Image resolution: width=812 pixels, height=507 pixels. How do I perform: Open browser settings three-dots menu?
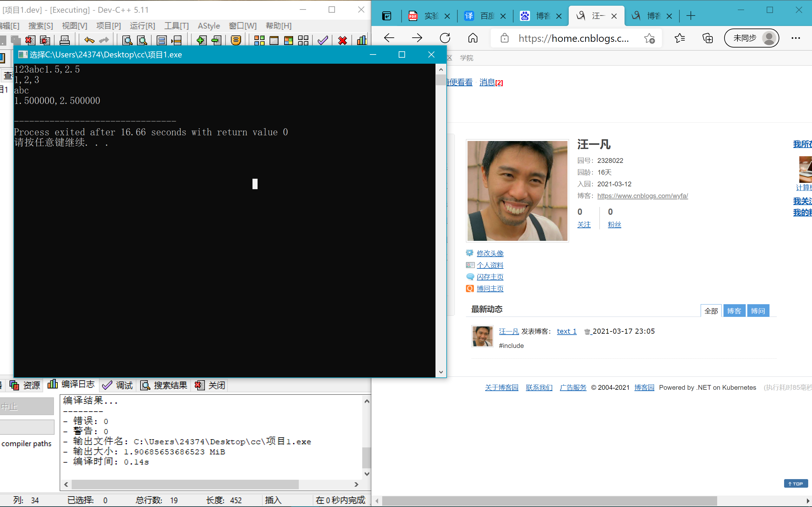(796, 38)
